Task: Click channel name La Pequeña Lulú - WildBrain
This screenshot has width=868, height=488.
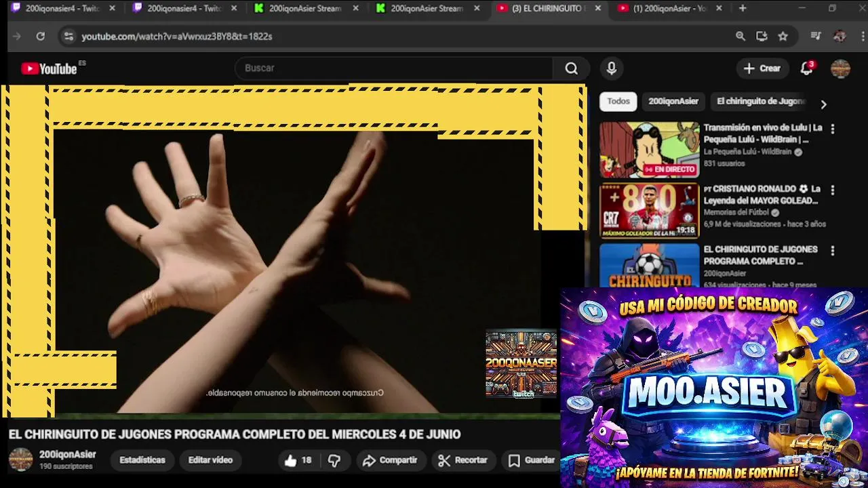Action: click(x=747, y=152)
